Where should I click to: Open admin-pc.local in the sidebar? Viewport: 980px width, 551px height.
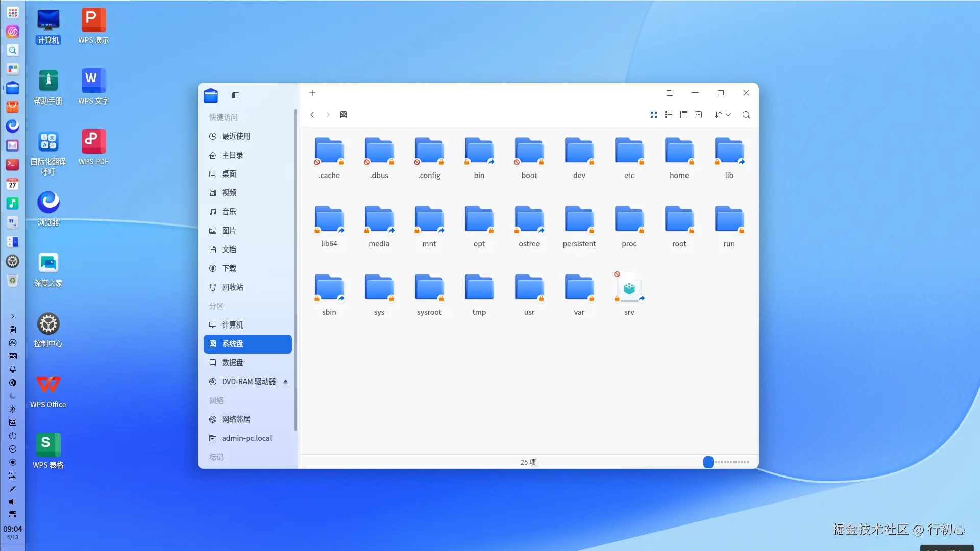click(x=248, y=438)
